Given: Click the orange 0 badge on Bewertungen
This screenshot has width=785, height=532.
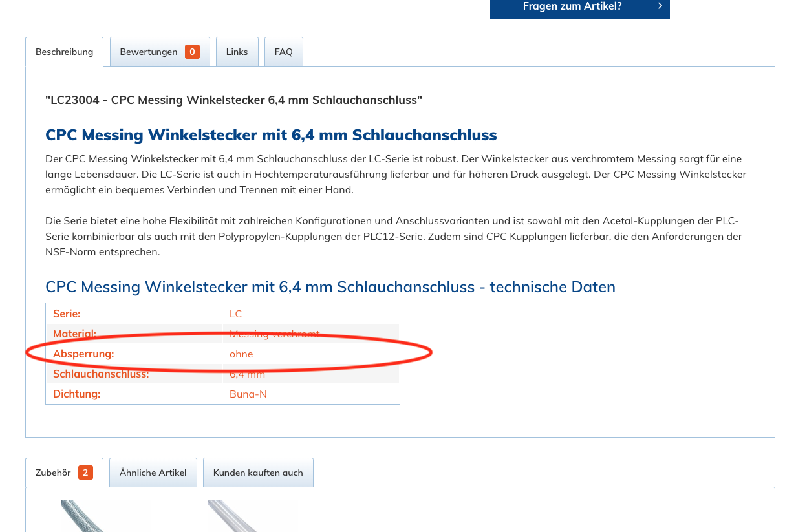Looking at the screenshot, I should coord(192,52).
